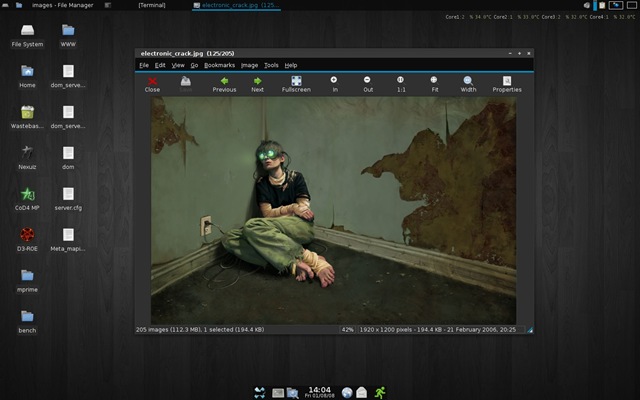
Task: Go to Next image with green arrow
Action: 257,84
